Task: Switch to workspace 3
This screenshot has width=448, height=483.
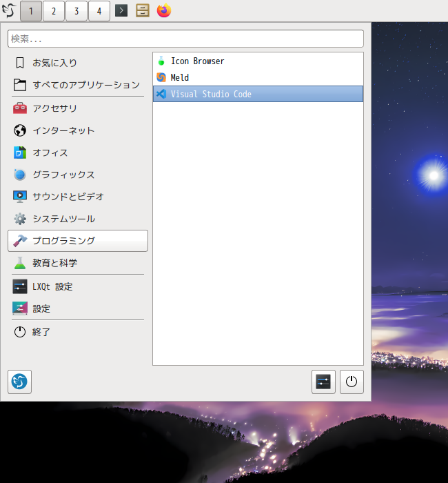Action: (77, 11)
